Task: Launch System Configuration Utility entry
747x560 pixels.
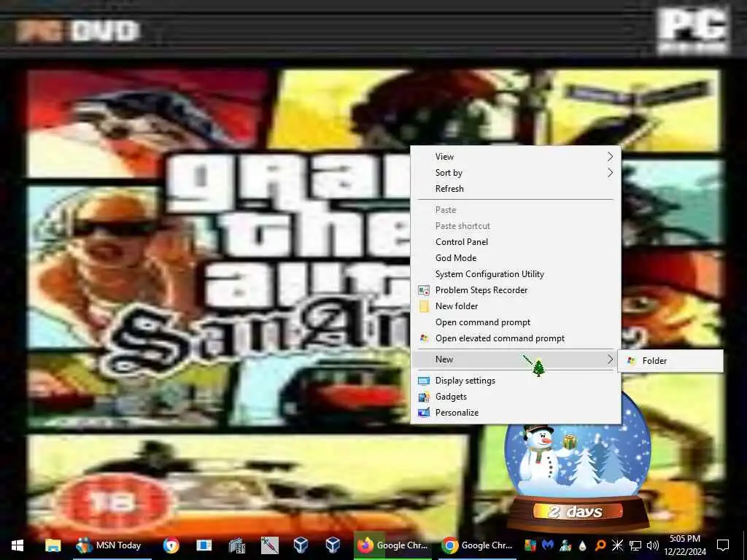Action: [x=516, y=274]
